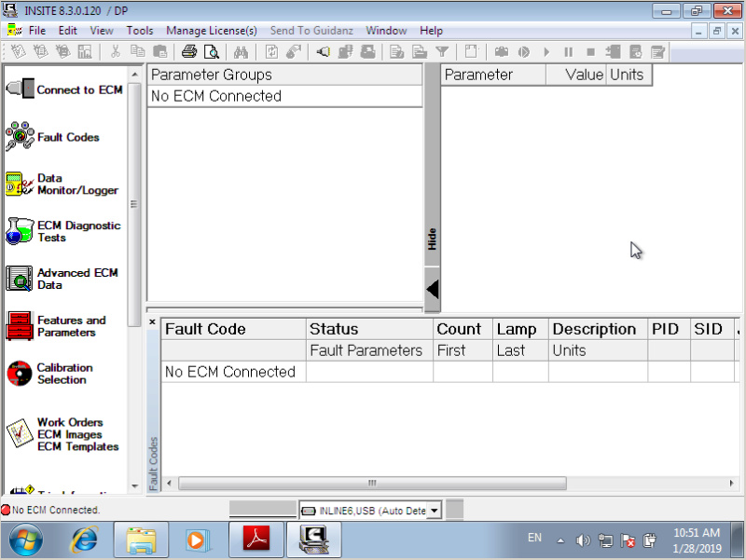Image resolution: width=746 pixels, height=560 pixels.
Task: Open the View menu
Action: coord(102,31)
